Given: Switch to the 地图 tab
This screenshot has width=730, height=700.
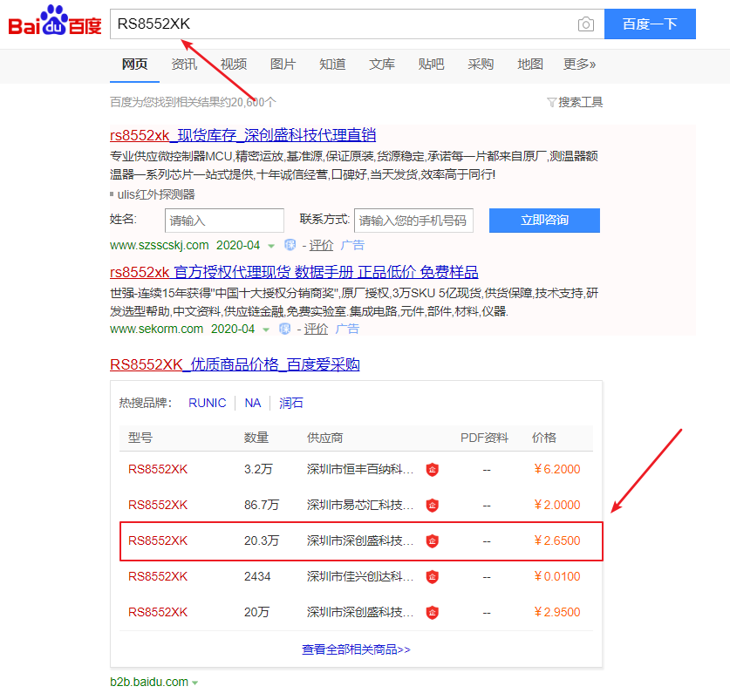Looking at the screenshot, I should click(529, 65).
